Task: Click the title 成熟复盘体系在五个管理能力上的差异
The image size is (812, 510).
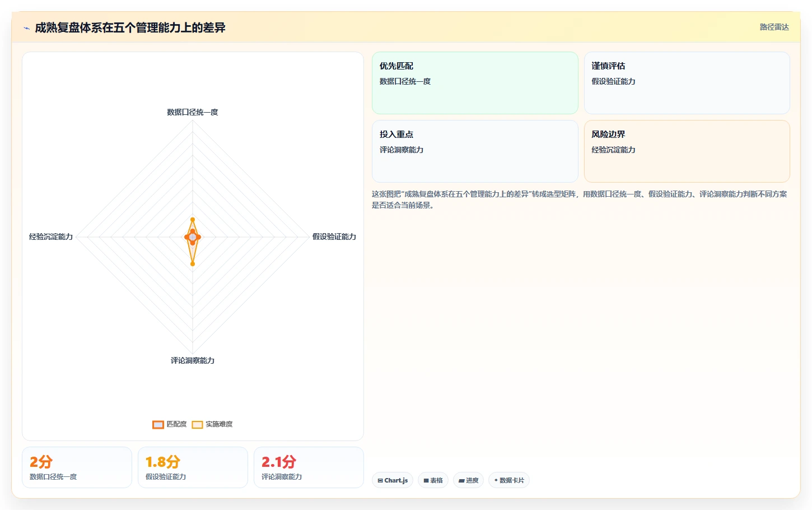Action: pyautogui.click(x=130, y=27)
